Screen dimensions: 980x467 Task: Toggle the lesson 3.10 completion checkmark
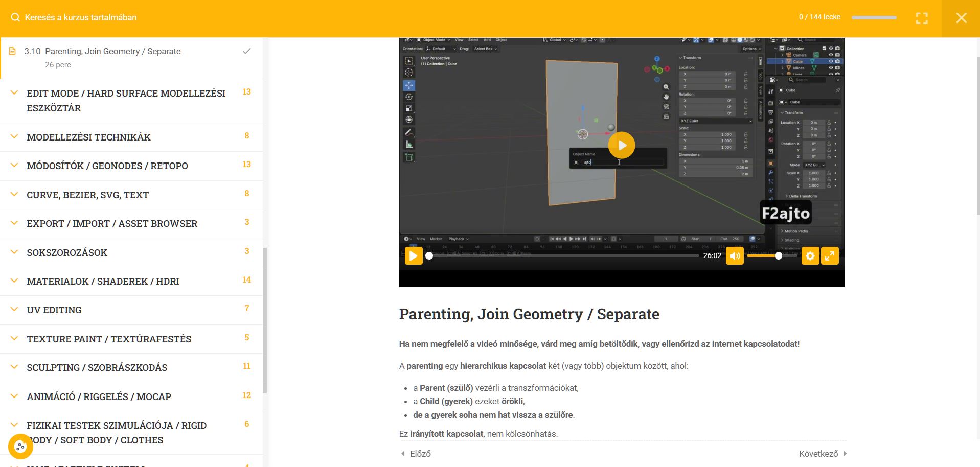(246, 51)
